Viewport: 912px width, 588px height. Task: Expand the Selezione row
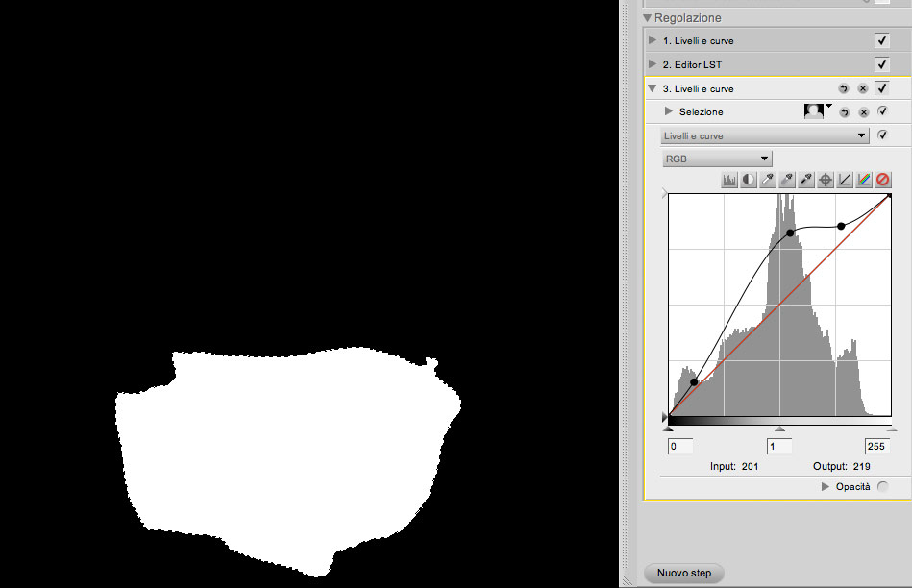[669, 111]
